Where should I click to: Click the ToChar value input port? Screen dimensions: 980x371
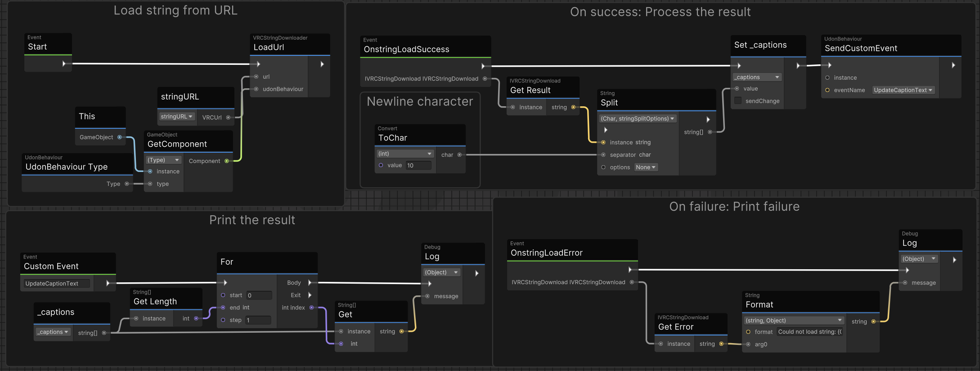click(x=381, y=165)
